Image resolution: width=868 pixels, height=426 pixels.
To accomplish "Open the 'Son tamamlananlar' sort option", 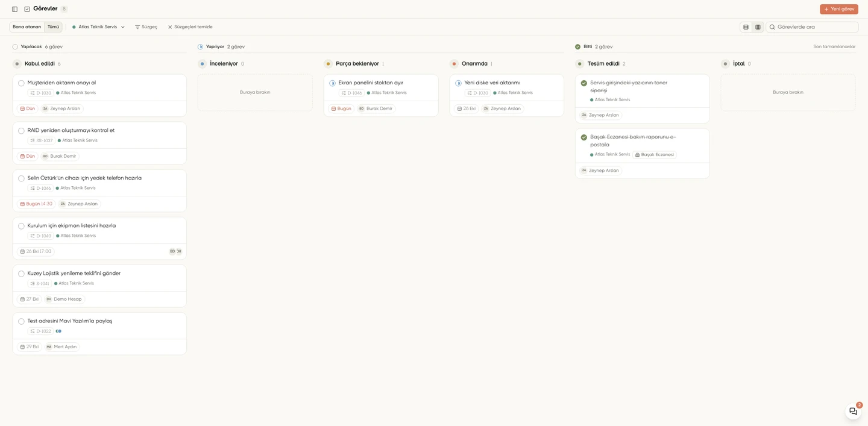I will 834,47.
